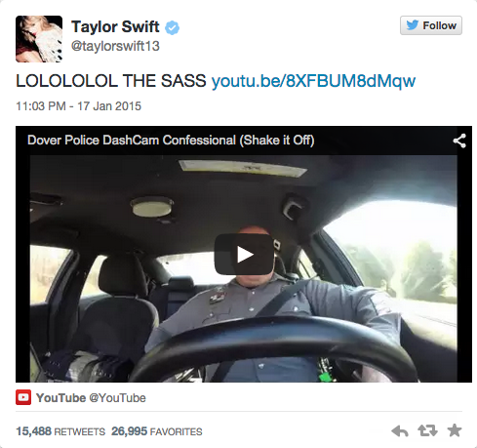Follow Taylor Swift
Viewport: 477px width, 448px height.
(431, 25)
